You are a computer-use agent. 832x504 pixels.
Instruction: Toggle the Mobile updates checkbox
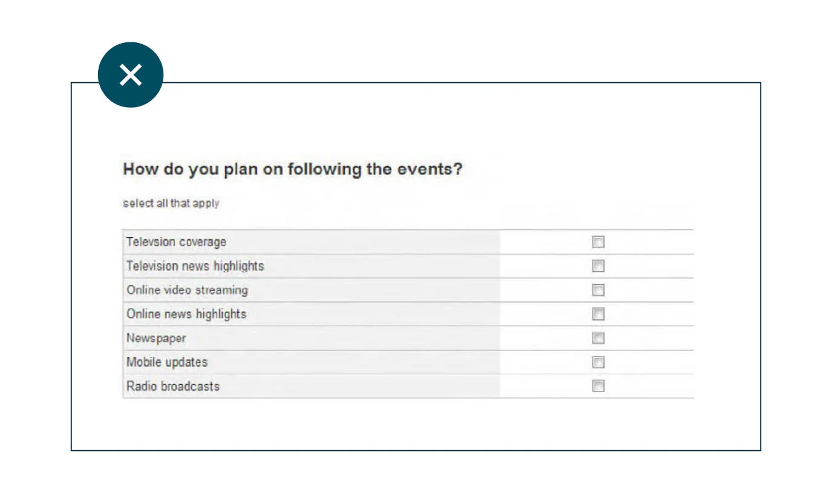598,362
